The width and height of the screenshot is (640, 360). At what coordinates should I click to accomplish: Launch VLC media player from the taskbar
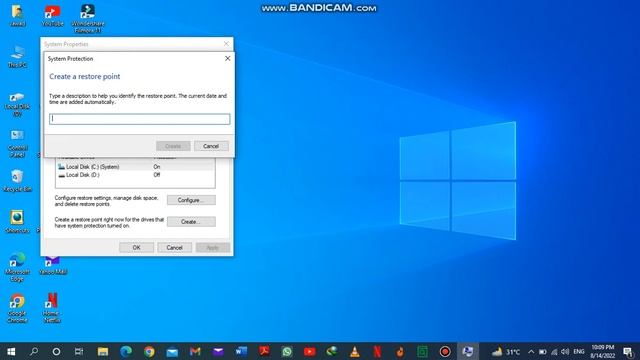tap(355, 351)
